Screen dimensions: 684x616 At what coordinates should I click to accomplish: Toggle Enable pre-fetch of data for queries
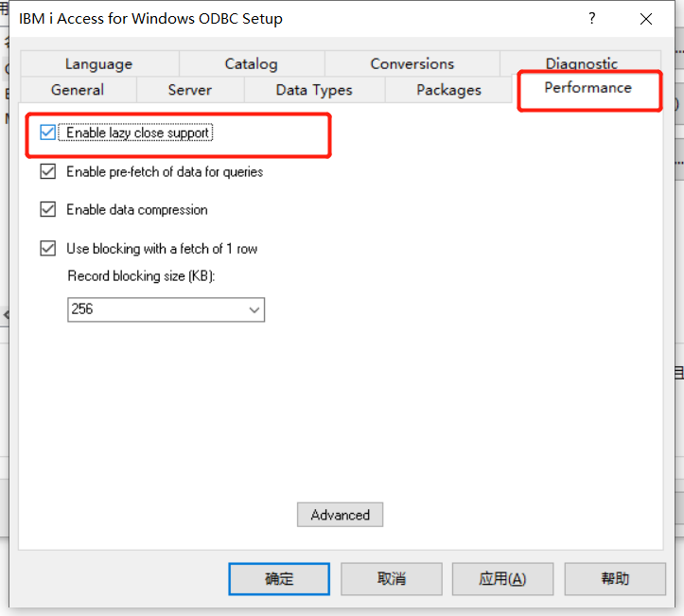point(47,171)
